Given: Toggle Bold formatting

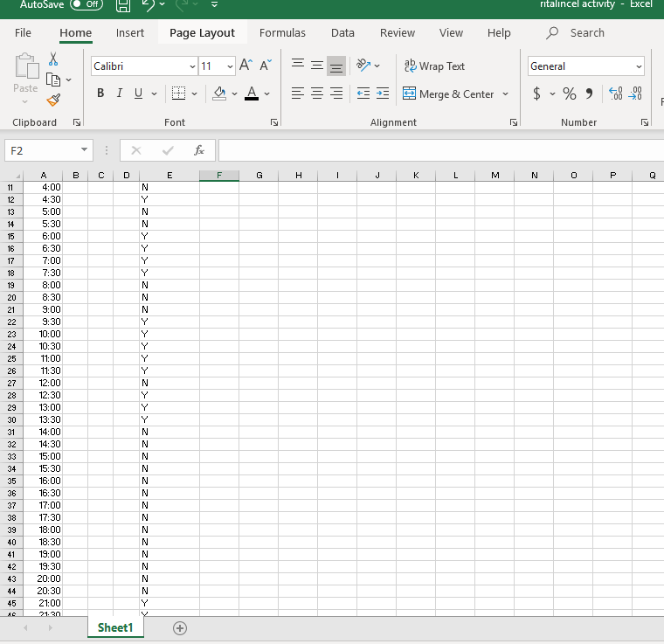Looking at the screenshot, I should 100,93.
